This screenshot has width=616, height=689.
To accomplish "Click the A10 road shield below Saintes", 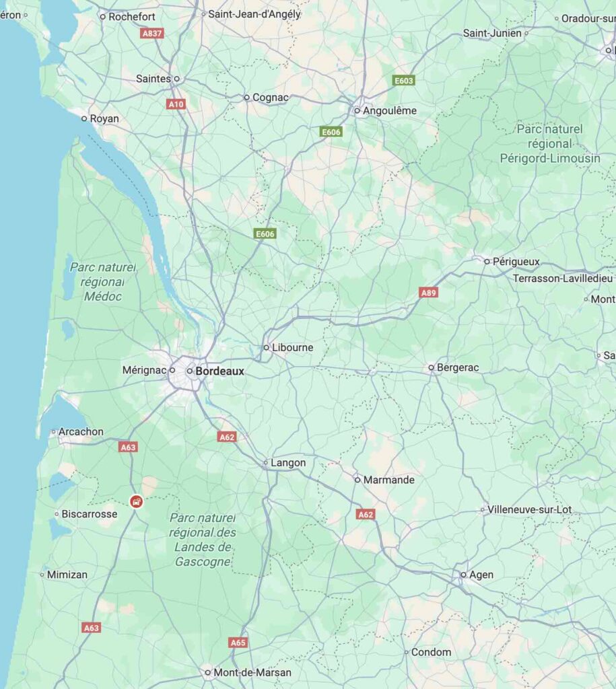I will point(176,104).
